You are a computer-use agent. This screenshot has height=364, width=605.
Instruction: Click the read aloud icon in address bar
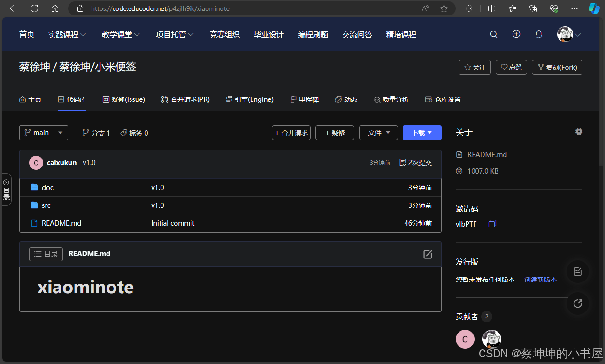click(x=426, y=8)
